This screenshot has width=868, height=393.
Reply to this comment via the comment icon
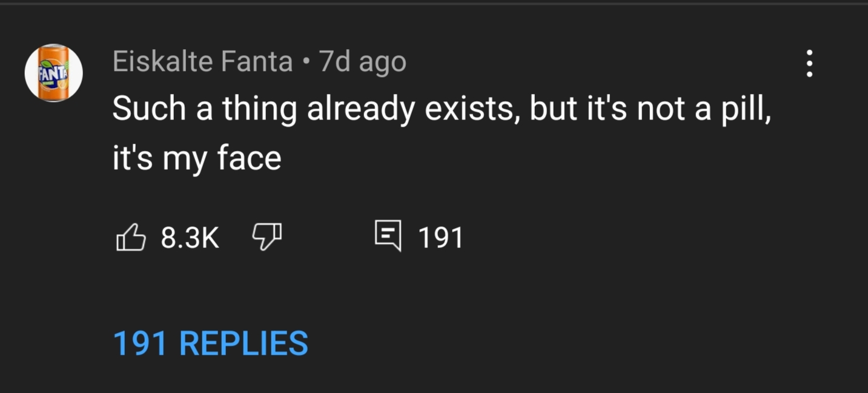tap(388, 237)
